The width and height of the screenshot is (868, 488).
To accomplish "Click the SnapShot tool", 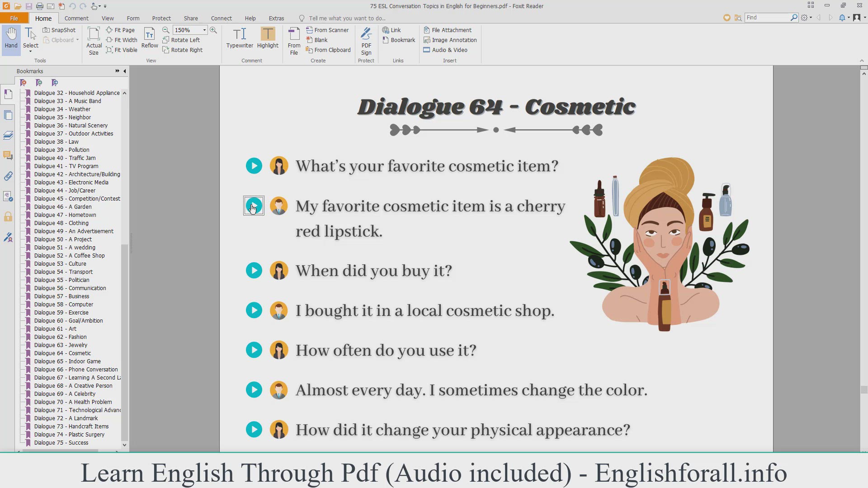I will [x=59, y=30].
